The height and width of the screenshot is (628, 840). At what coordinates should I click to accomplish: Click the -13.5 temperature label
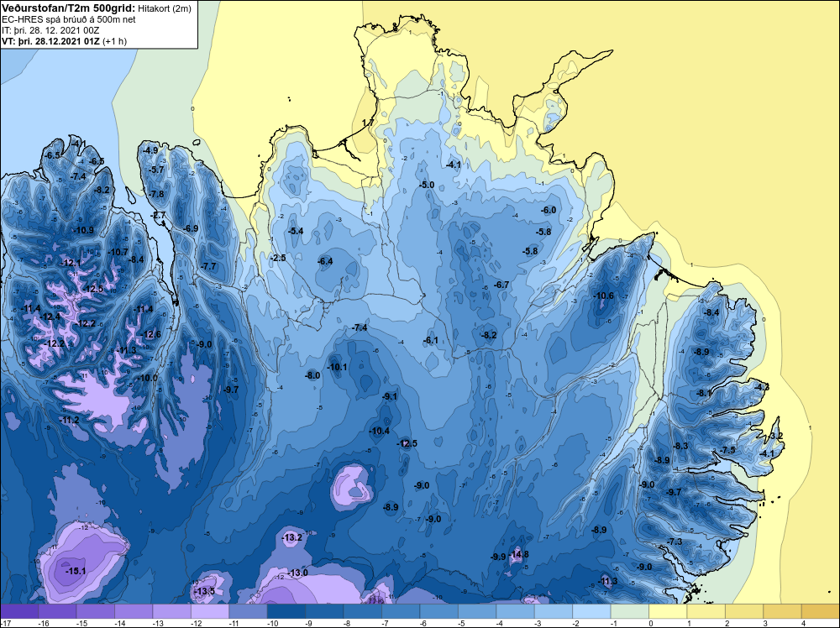(204, 591)
